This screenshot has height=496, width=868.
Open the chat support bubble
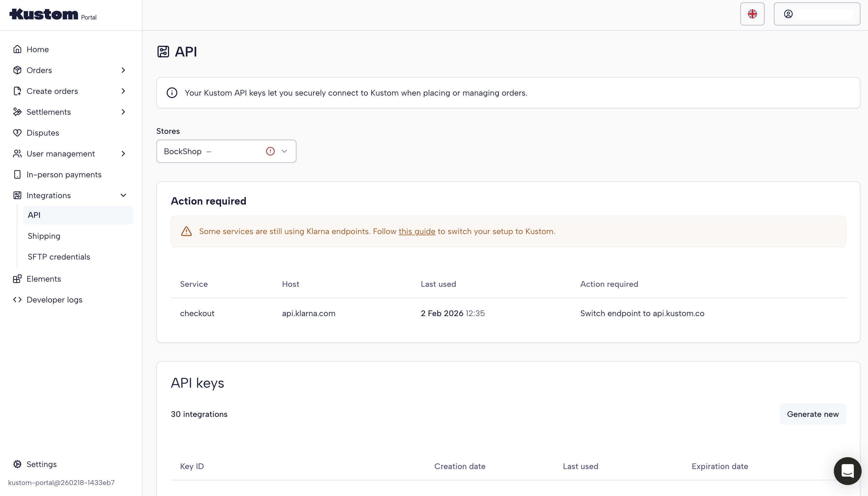[847, 471]
